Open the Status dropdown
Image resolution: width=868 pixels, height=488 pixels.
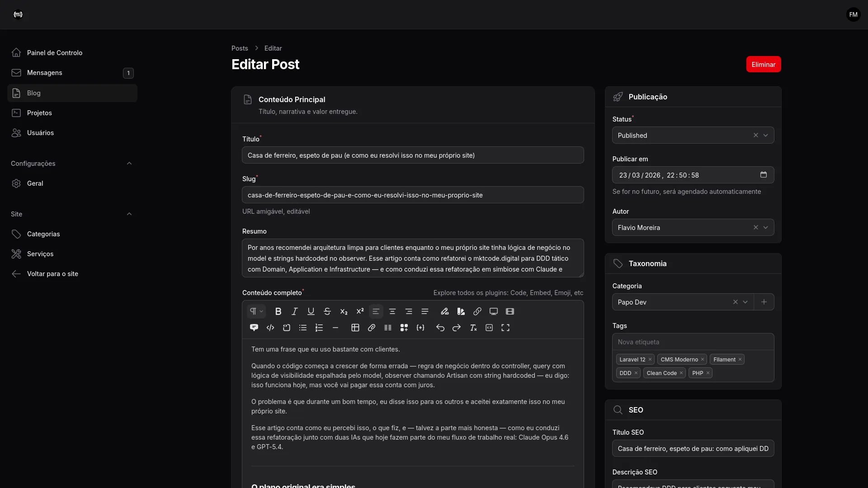[x=766, y=135]
